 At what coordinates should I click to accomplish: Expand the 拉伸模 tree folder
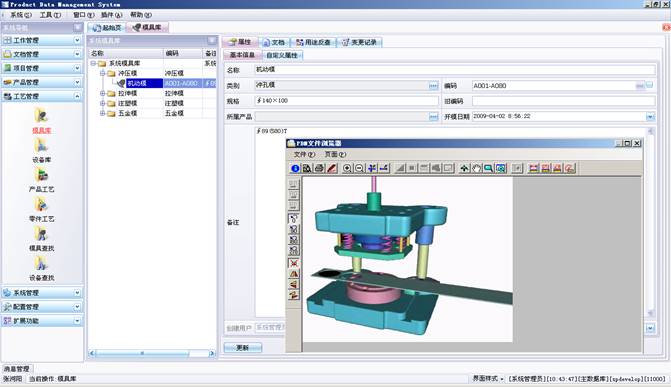click(x=103, y=93)
